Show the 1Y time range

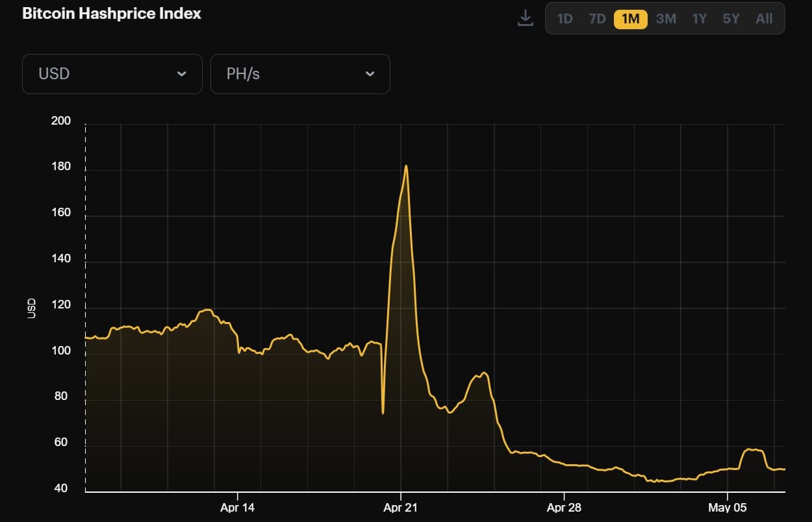tap(699, 19)
